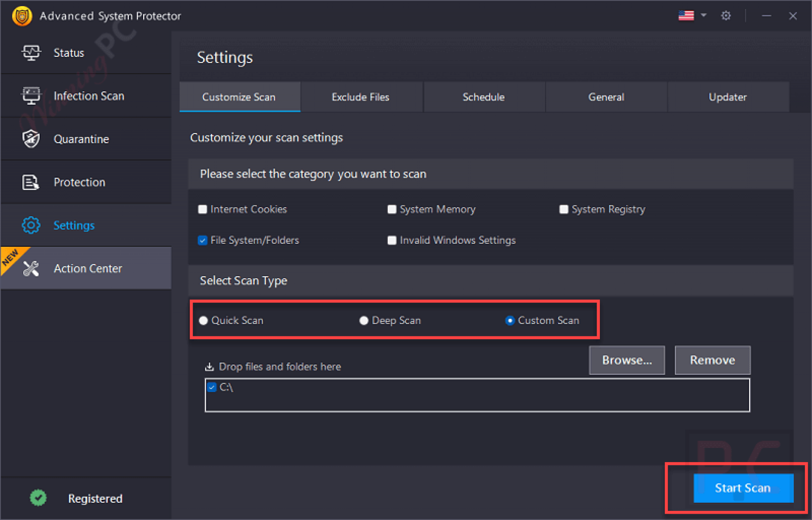
Task: Select the C:\ entry in the list
Action: tap(226, 387)
